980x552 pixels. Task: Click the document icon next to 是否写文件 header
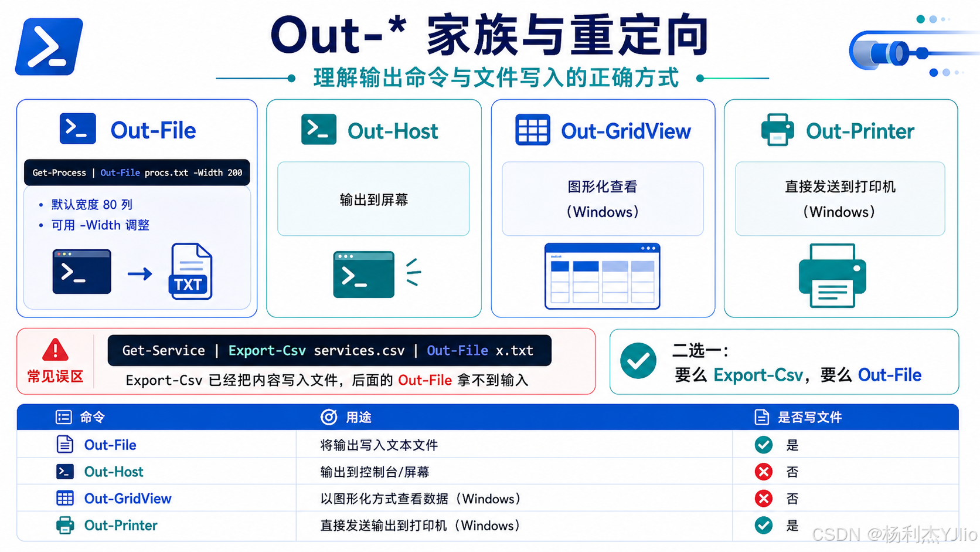[761, 417]
